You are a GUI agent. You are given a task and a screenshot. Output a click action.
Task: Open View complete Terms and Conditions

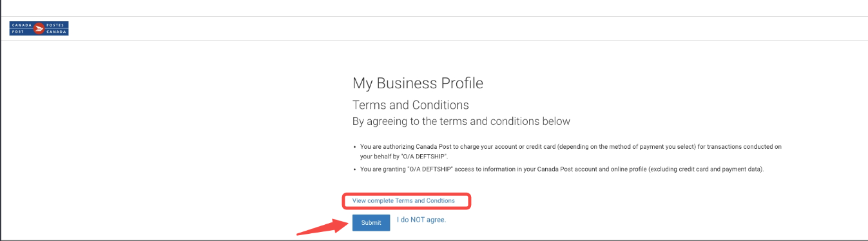pos(403,201)
